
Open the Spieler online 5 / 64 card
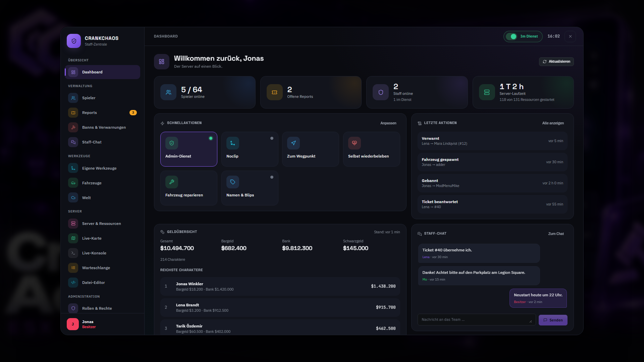click(x=205, y=93)
